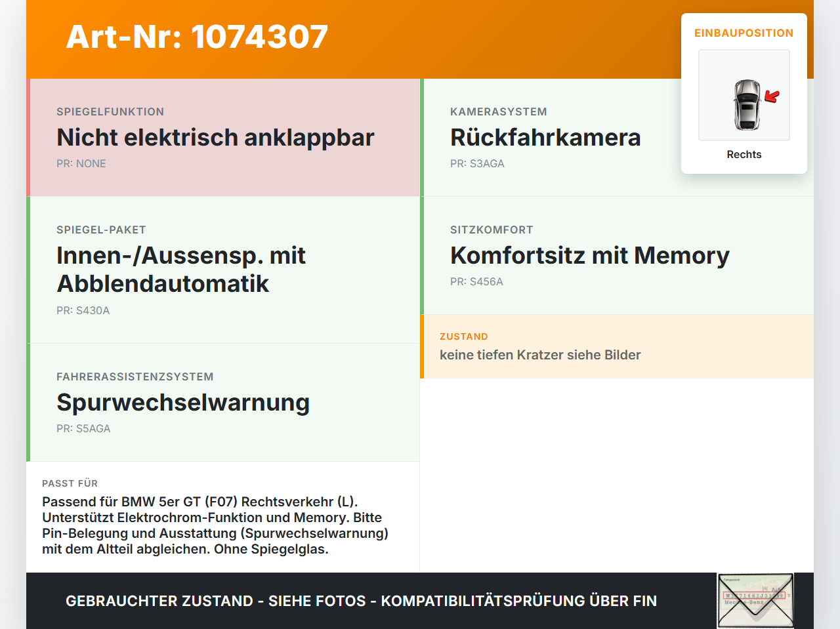Click the Innen-/Aussensp. mit Abblendautomatik card

tap(223, 270)
